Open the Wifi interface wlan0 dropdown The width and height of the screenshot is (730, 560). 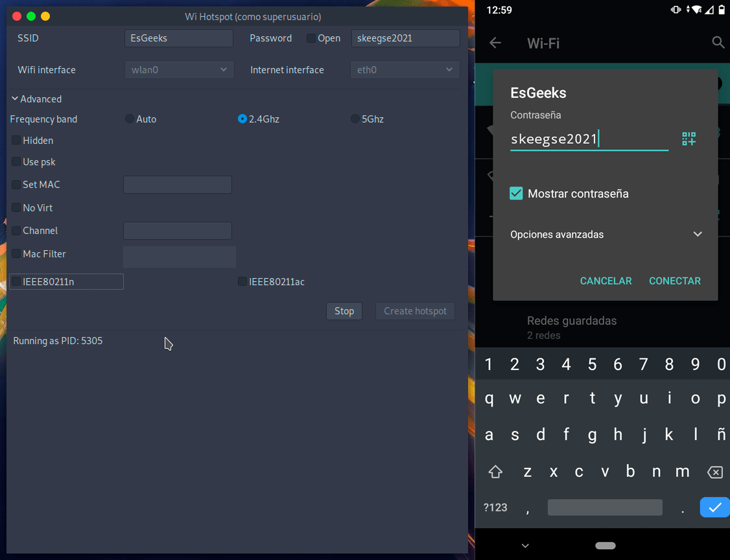179,70
